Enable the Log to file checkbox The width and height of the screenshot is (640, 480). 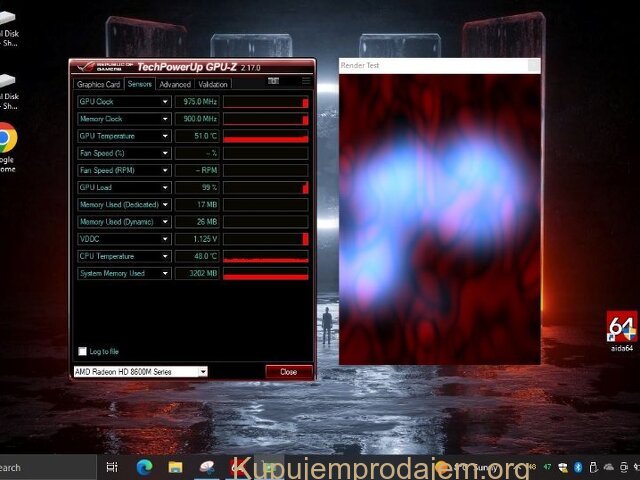(x=82, y=352)
